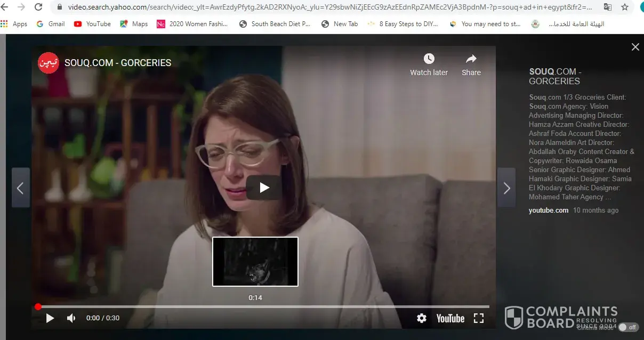
Task: Click the video progress bar
Action: click(x=263, y=306)
